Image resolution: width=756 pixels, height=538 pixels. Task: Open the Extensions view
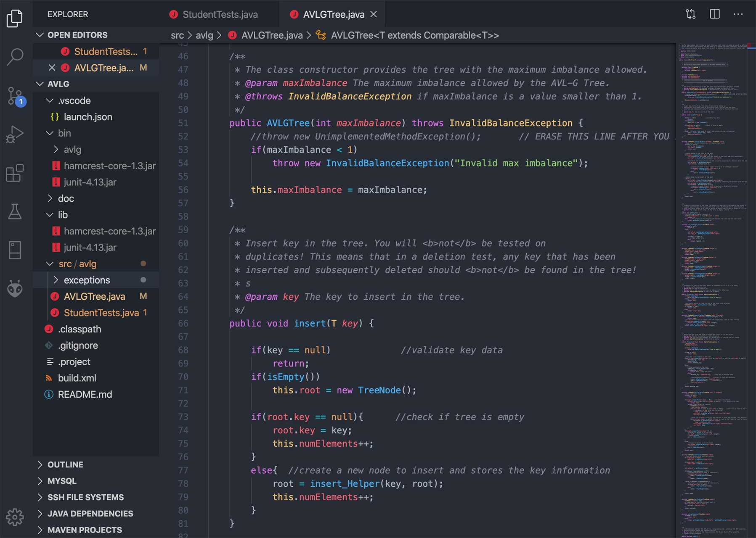click(15, 173)
